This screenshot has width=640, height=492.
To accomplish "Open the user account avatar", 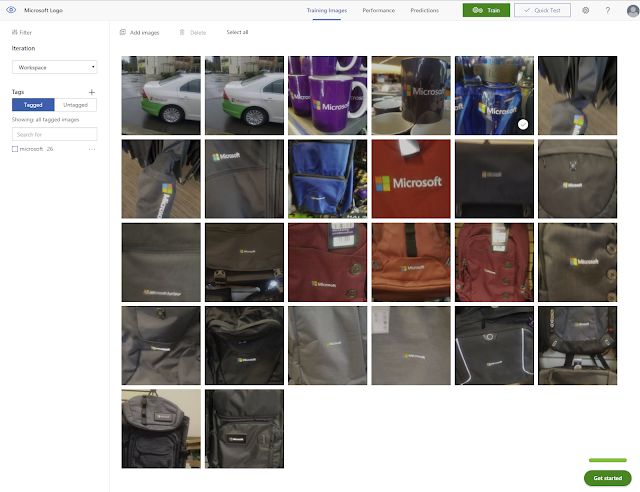I will click(633, 11).
